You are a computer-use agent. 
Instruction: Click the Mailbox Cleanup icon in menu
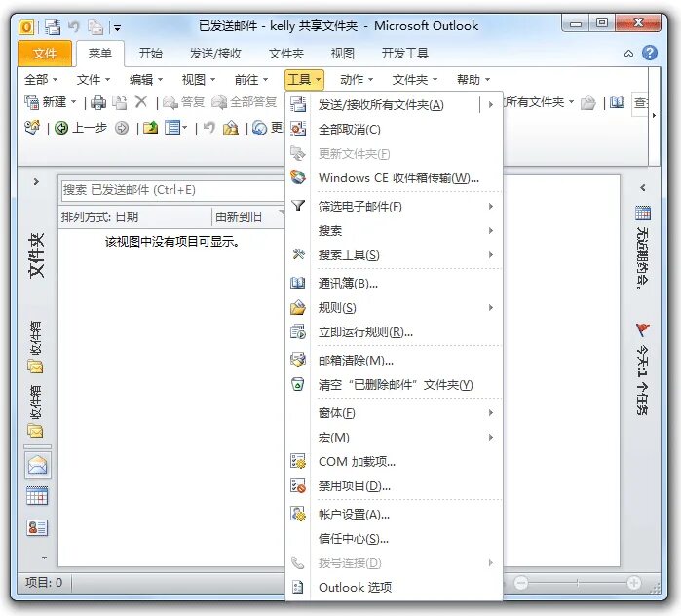298,360
